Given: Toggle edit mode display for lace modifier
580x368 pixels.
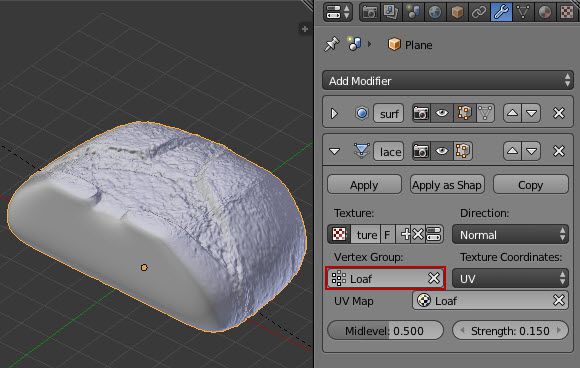Looking at the screenshot, I should [463, 151].
